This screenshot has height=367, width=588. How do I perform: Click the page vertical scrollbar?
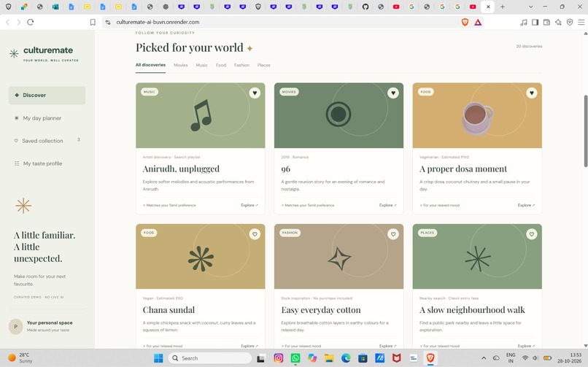[585, 131]
